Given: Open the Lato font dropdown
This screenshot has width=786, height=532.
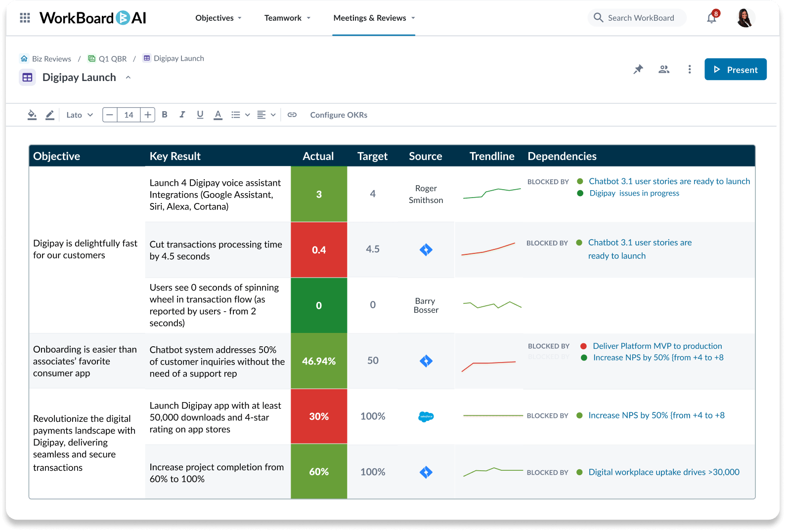Looking at the screenshot, I should point(80,115).
